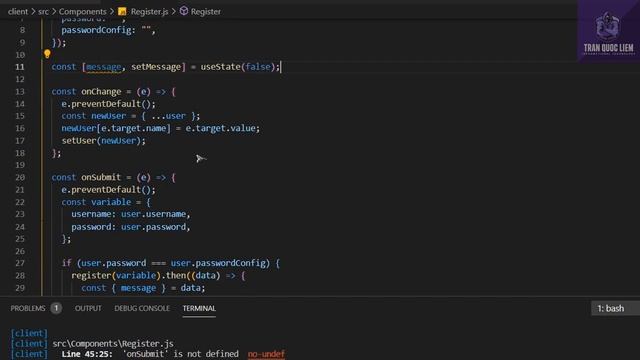Image resolution: width=640 pixels, height=360 pixels.
Task: Click the src\Components\Register.js path in terminal
Action: [113, 344]
